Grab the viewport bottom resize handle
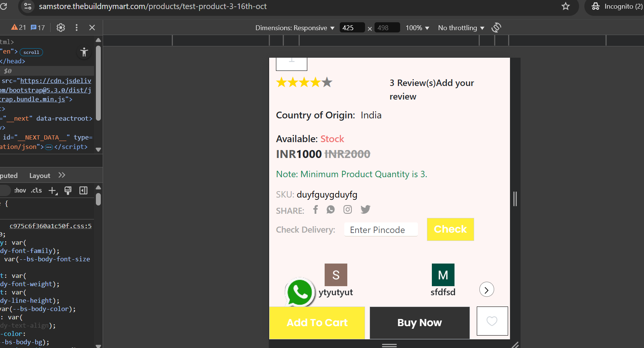This screenshot has height=348, width=644. coord(389,345)
